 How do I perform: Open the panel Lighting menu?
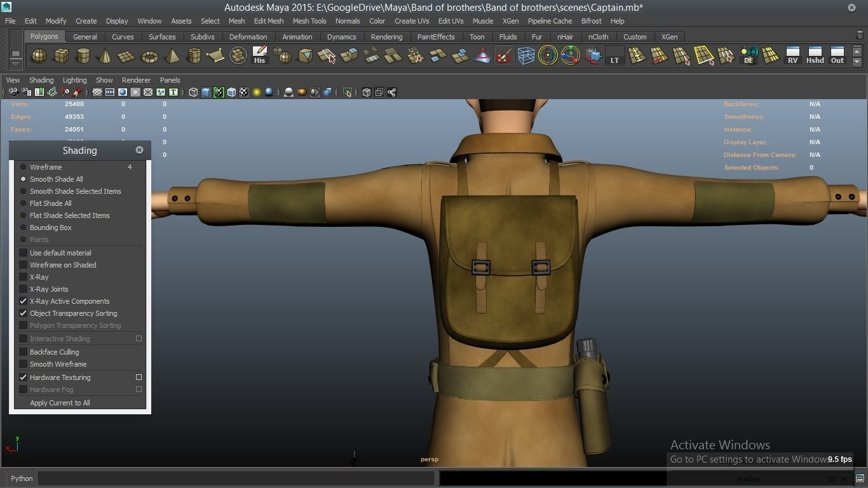pos(74,80)
